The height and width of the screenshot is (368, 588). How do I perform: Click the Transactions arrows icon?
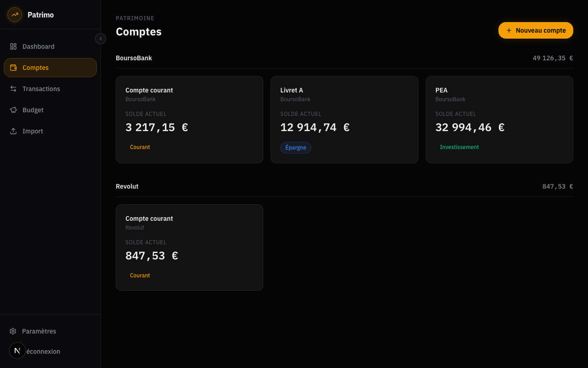tap(13, 89)
